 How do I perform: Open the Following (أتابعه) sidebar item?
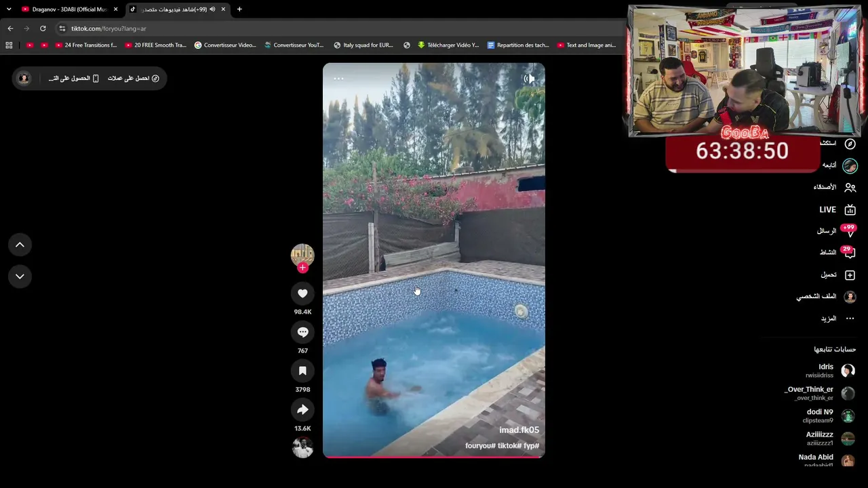[x=840, y=165]
